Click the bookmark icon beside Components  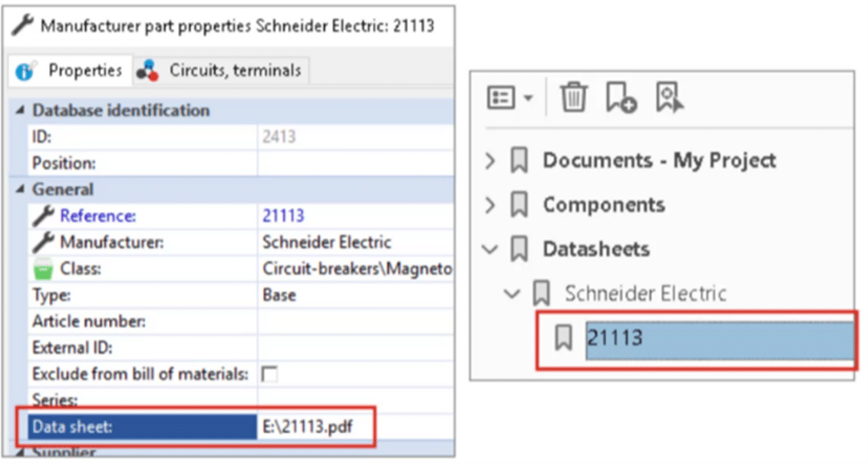pos(520,205)
